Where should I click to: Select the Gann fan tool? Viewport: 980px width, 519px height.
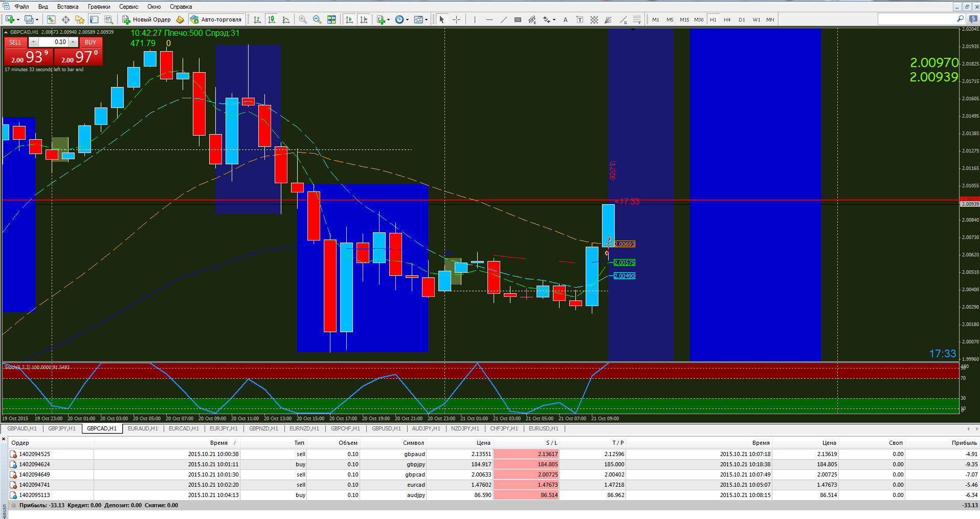[x=608, y=19]
